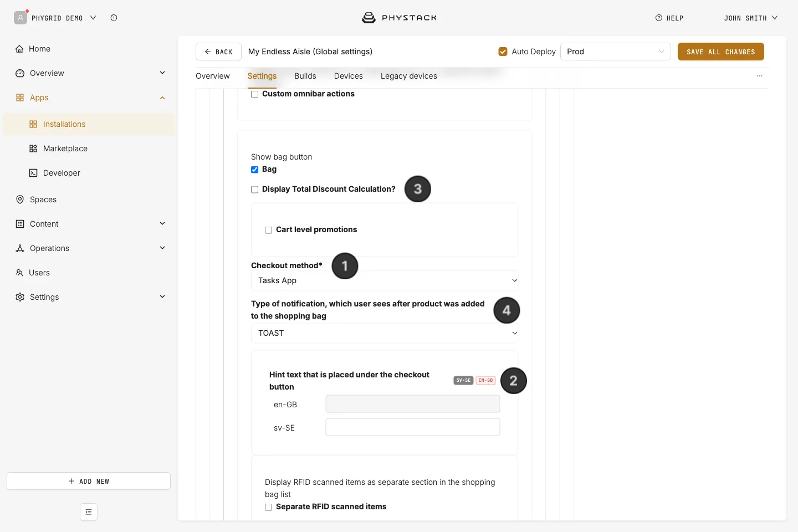Viewport: 798px width, 532px height.
Task: Click the BACK button
Action: click(218, 52)
